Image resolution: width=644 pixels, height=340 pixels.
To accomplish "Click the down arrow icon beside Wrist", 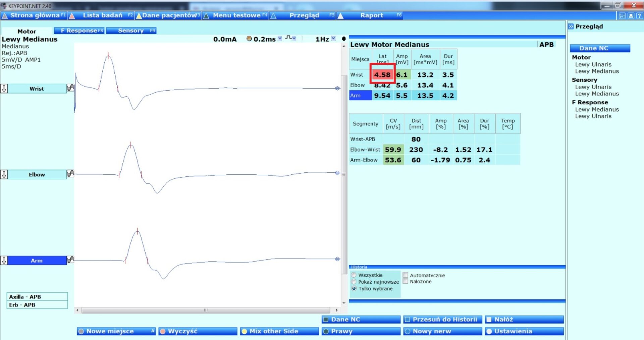I will point(4,89).
